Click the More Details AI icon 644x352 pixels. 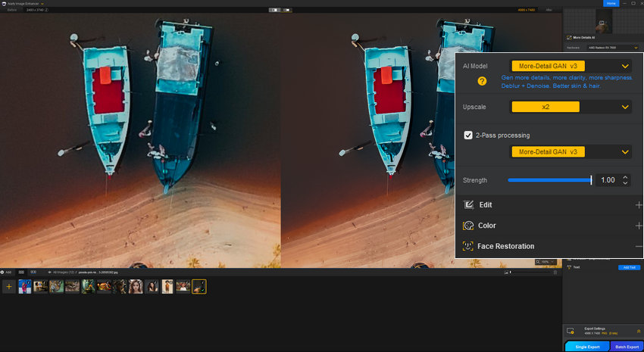(569, 37)
